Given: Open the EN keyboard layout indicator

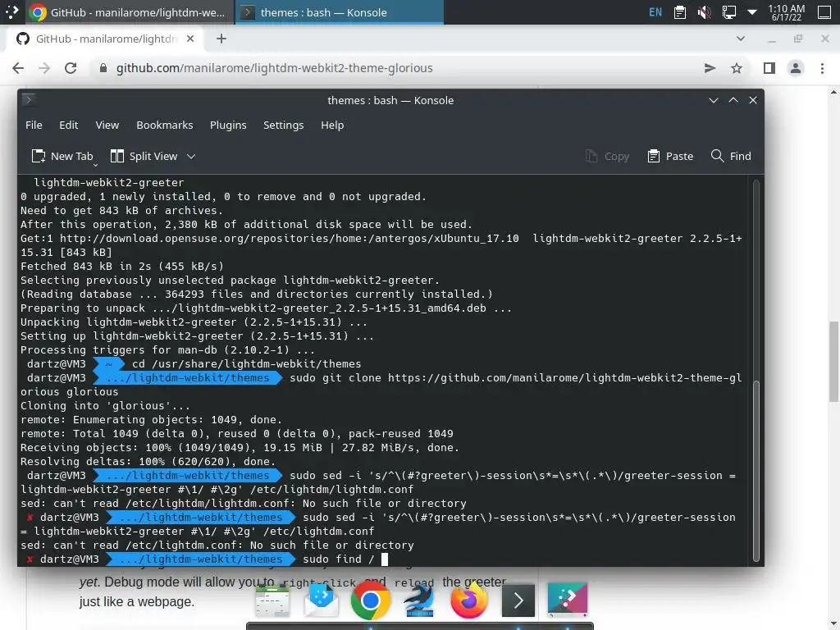Looking at the screenshot, I should [655, 11].
